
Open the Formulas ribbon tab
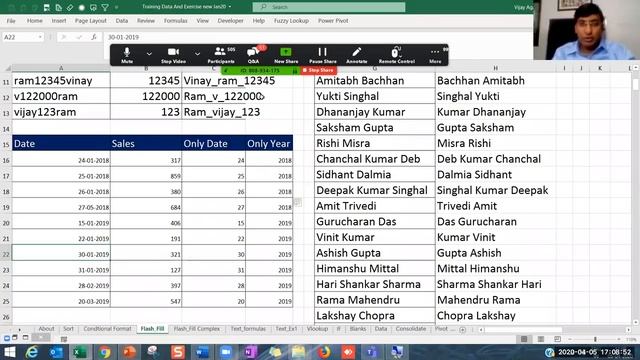[x=176, y=21]
